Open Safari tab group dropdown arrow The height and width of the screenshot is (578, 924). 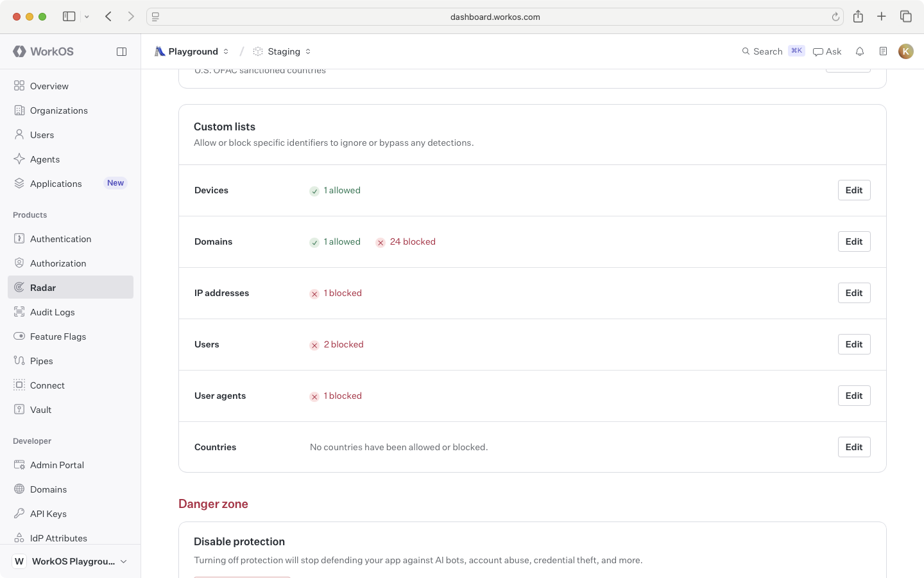tap(87, 17)
